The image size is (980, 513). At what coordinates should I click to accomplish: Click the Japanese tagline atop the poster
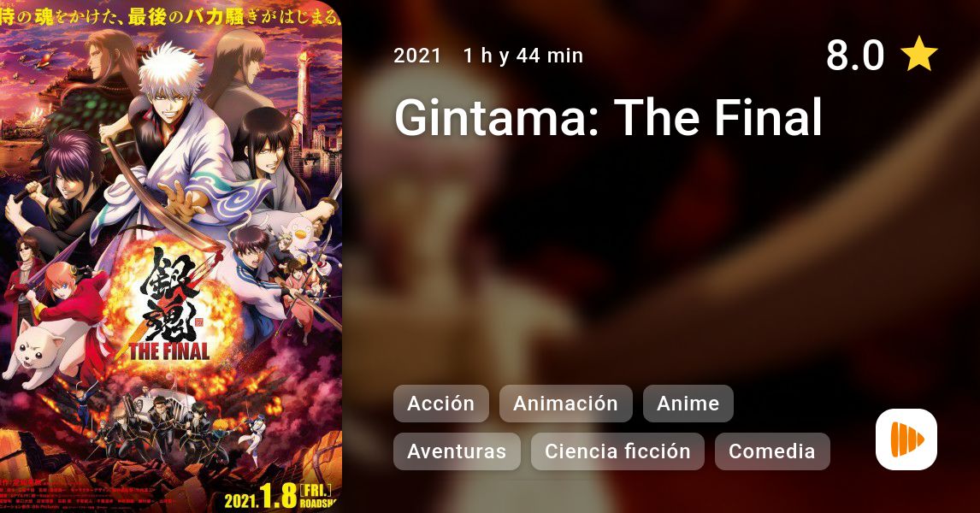click(x=171, y=15)
